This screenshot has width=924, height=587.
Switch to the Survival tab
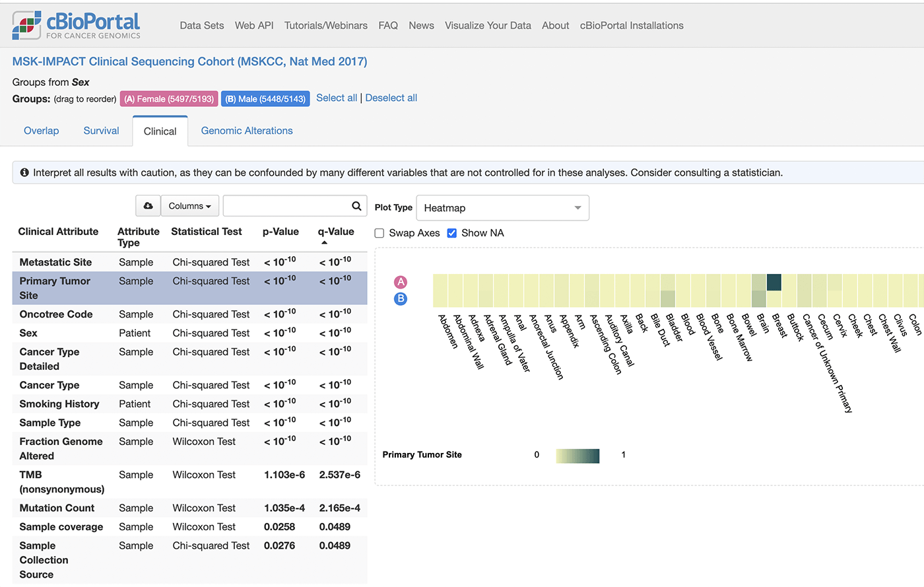(101, 131)
